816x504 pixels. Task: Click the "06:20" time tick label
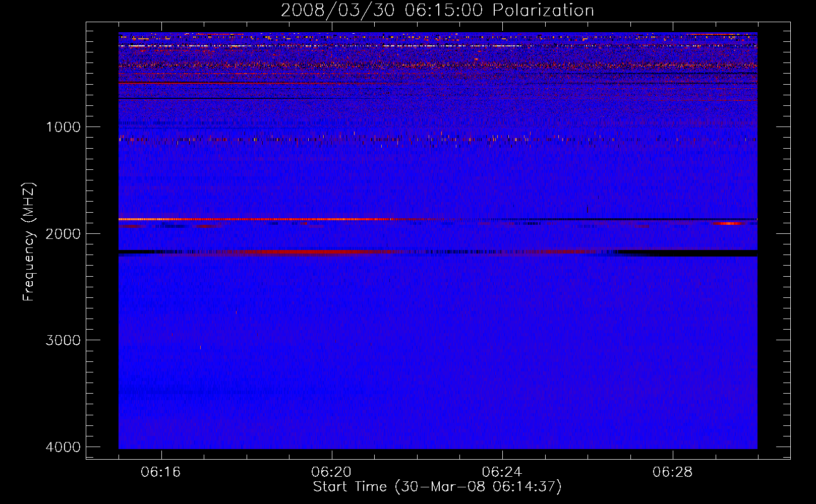pyautogui.click(x=331, y=472)
